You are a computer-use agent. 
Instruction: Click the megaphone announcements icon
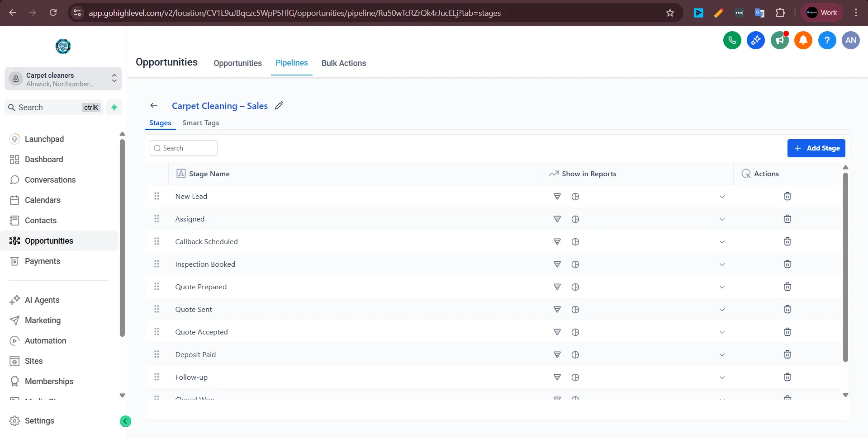[779, 40]
